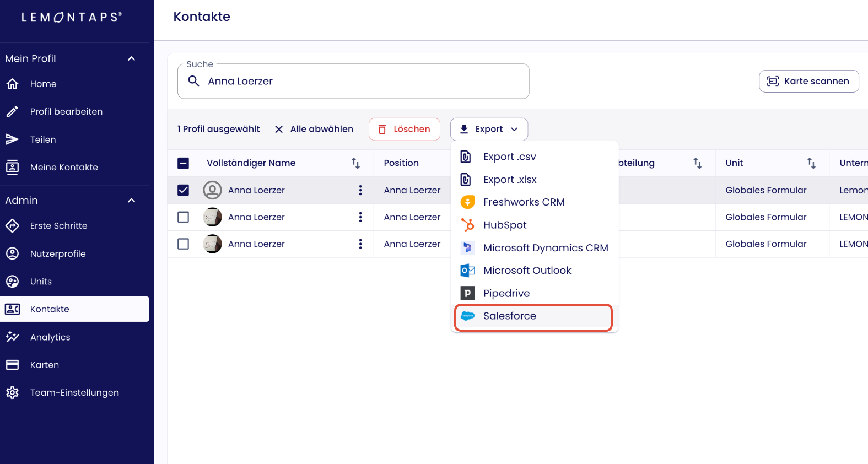Click Alle abwählen
868x464 pixels.
314,129
